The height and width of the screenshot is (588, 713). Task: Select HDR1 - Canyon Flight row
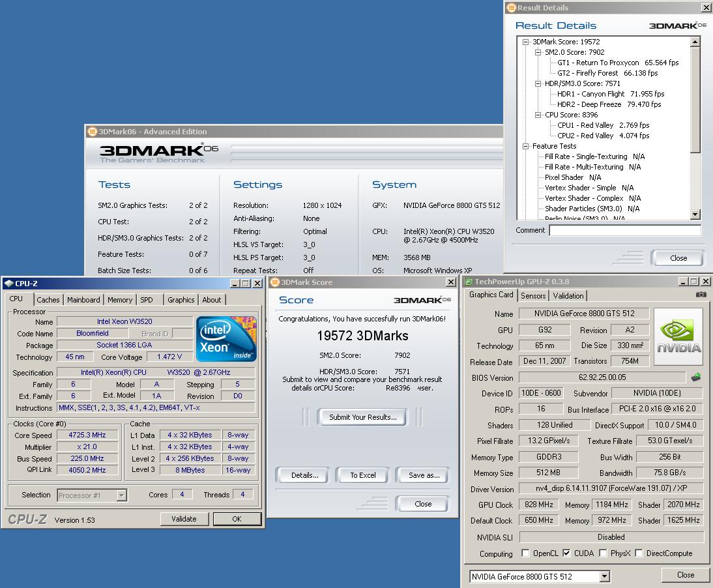[x=610, y=94]
